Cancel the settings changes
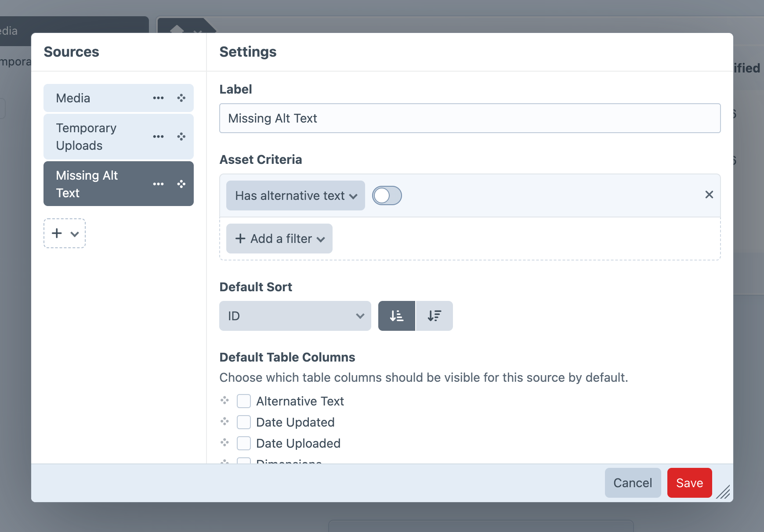 [x=633, y=482]
